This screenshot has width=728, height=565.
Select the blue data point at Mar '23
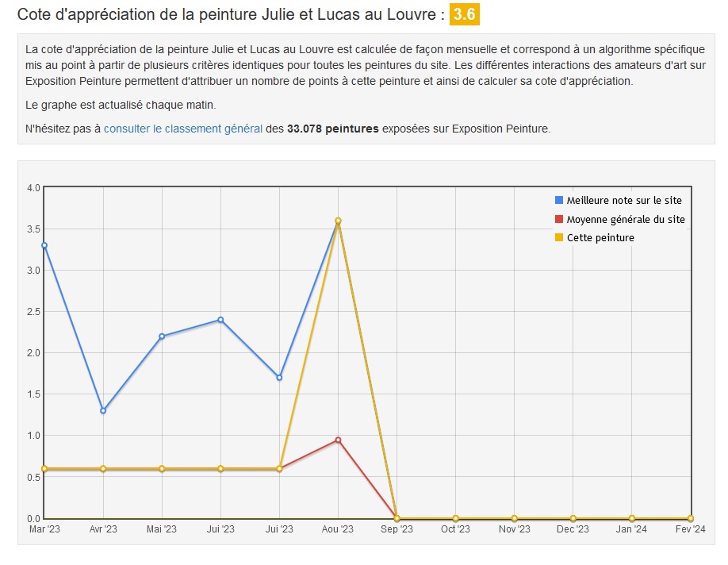click(44, 245)
